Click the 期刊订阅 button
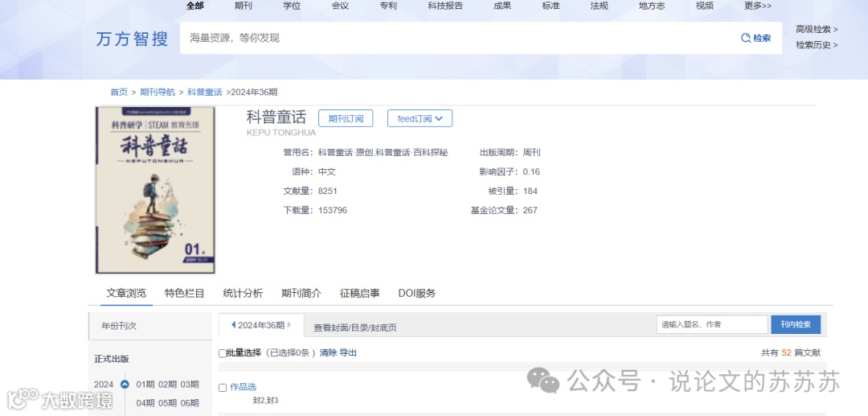The height and width of the screenshot is (416, 868). point(346,118)
